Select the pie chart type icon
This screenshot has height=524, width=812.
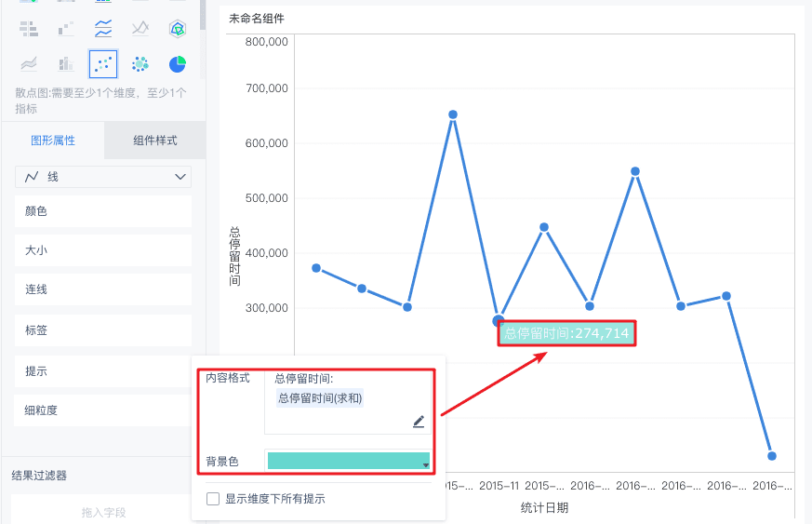click(x=177, y=64)
